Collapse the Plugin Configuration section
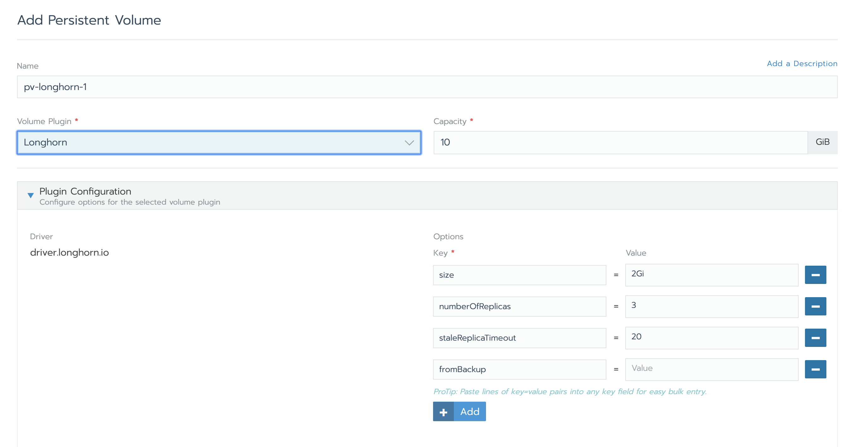Image resolution: width=868 pixels, height=447 pixels. coord(30,195)
